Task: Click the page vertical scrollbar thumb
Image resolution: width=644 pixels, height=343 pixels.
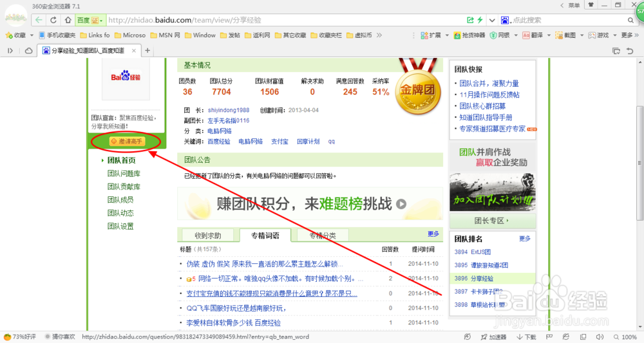Action: click(639, 163)
